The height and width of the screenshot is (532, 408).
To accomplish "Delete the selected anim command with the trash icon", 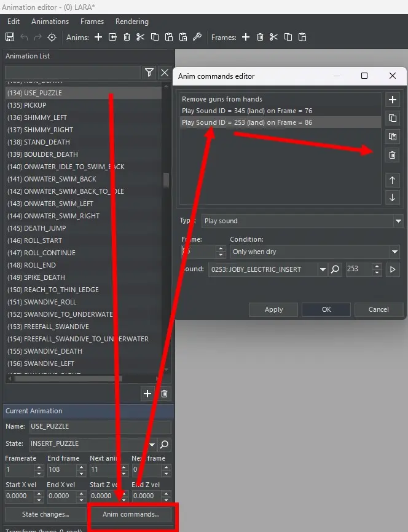I will [x=393, y=155].
